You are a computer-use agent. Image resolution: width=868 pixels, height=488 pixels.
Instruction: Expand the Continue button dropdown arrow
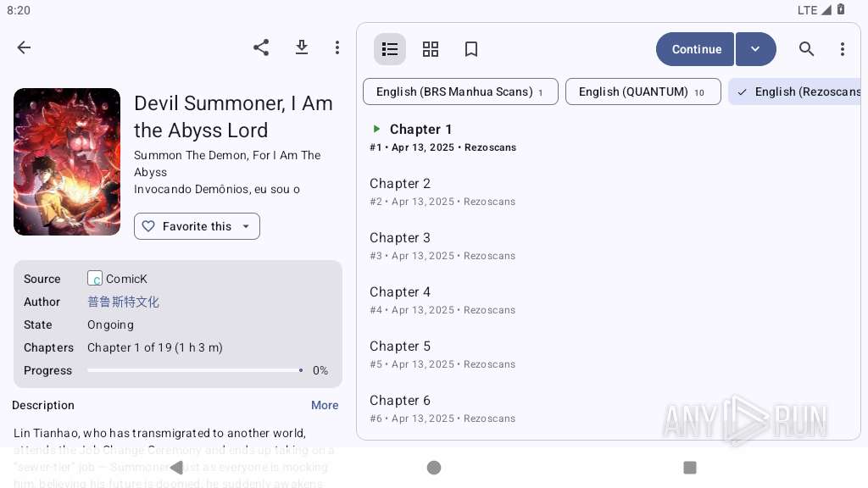coord(755,49)
